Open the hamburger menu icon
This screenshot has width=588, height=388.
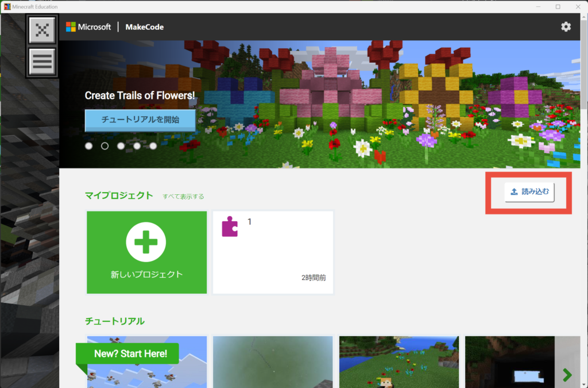click(42, 62)
